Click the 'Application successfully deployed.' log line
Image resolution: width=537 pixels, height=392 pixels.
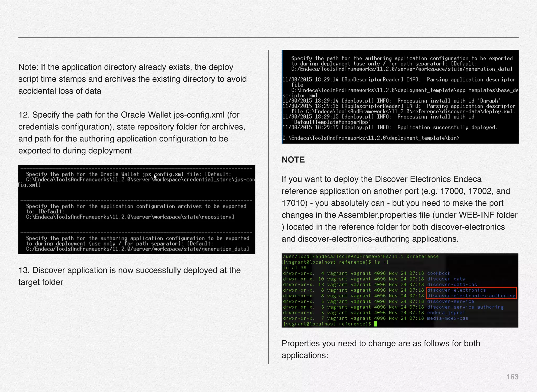390,127
